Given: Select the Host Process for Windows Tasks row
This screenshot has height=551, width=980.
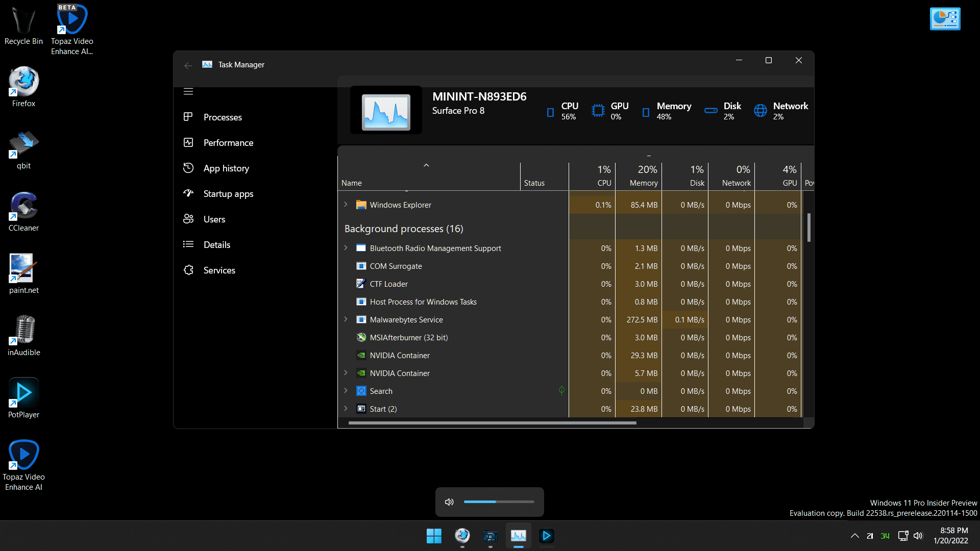Looking at the screenshot, I should click(570, 302).
